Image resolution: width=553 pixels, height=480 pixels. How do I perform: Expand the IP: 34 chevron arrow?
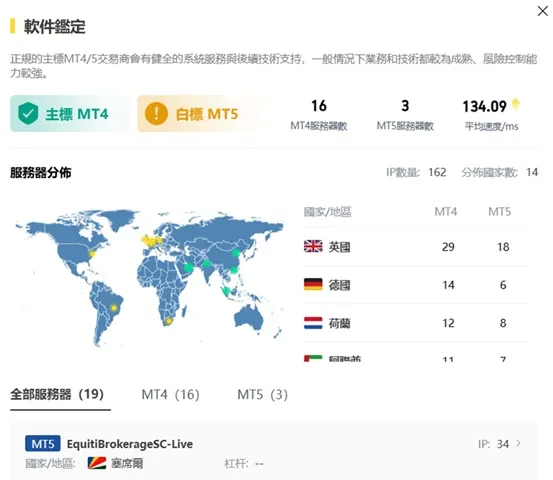[x=518, y=443]
